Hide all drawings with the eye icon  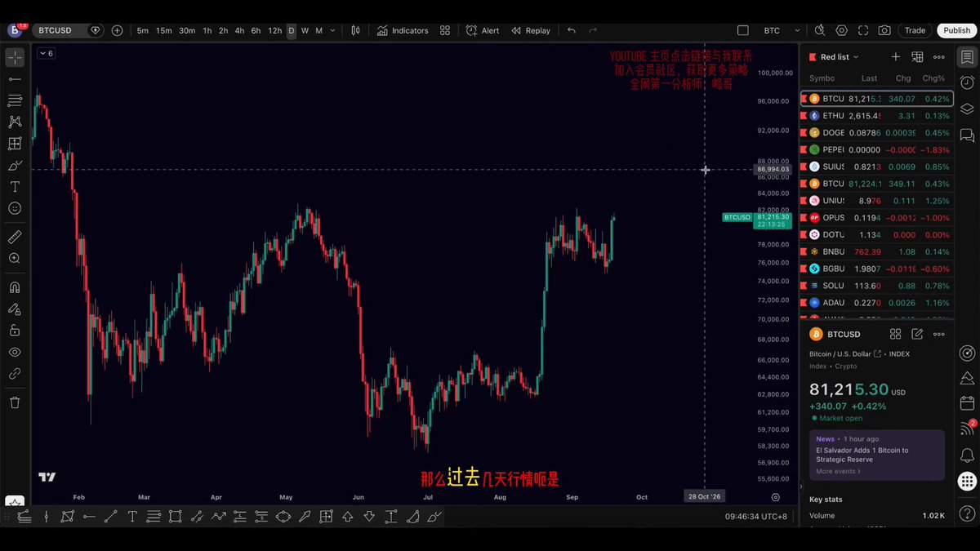pyautogui.click(x=15, y=353)
